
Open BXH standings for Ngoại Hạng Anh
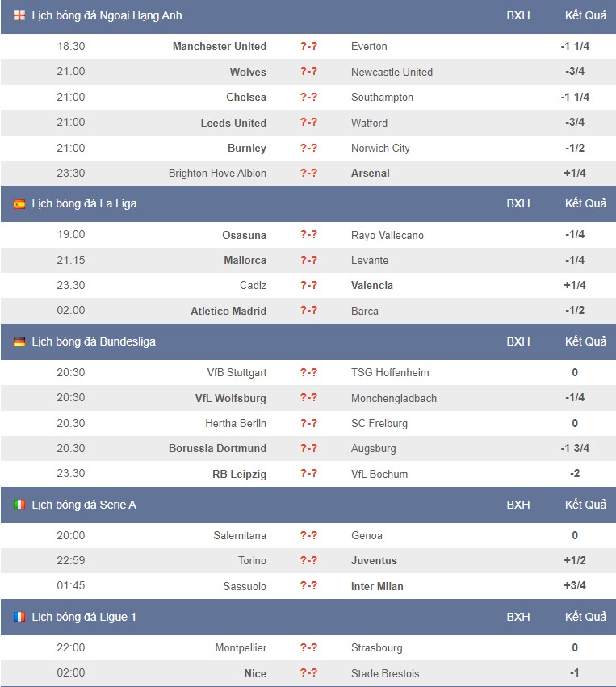(518, 16)
